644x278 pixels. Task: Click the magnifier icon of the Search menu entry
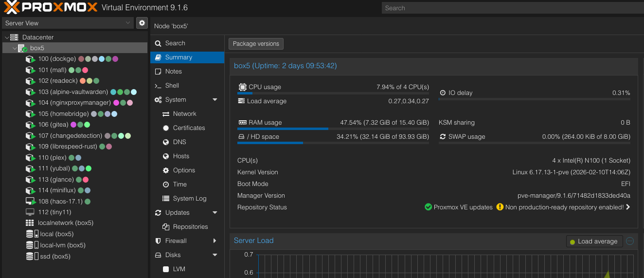point(158,43)
